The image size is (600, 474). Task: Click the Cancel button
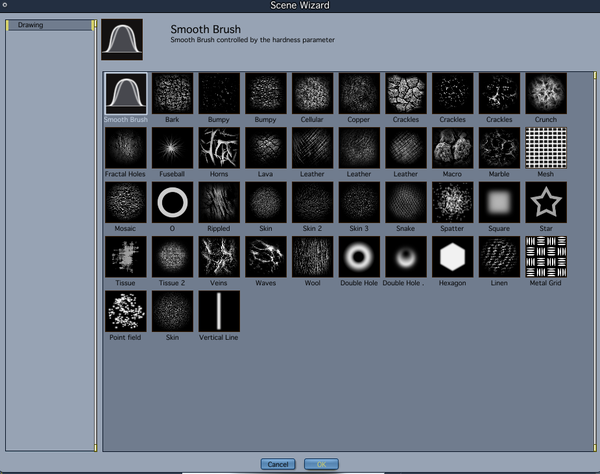click(278, 464)
